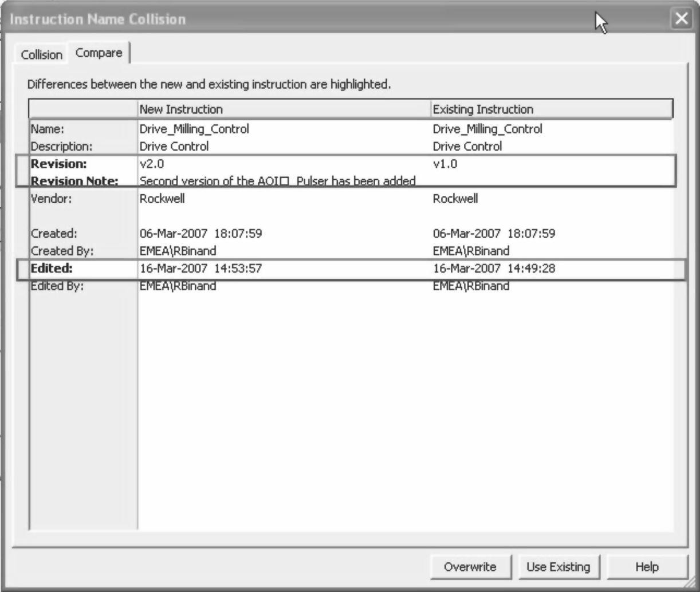Close the Instruction Name Collision dialog

[681, 19]
